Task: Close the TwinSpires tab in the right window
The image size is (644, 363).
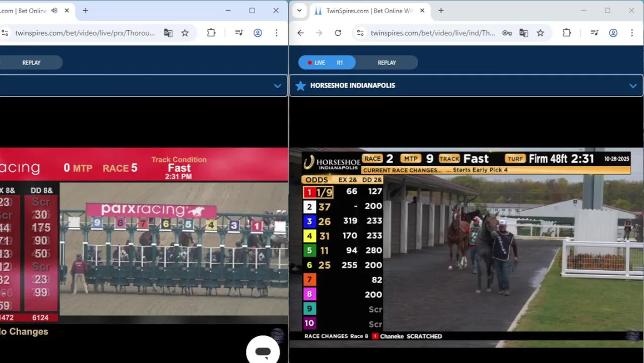Action: click(x=422, y=11)
